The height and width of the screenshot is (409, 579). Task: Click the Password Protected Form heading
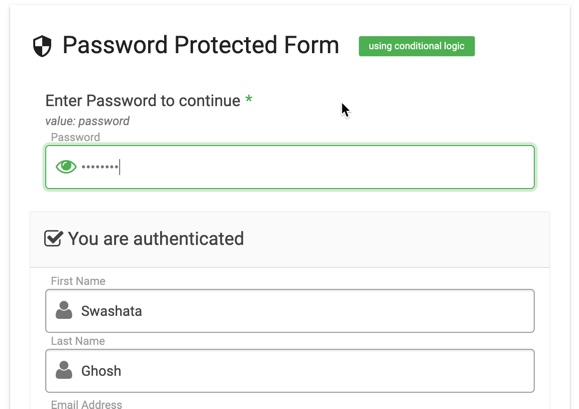(x=201, y=45)
